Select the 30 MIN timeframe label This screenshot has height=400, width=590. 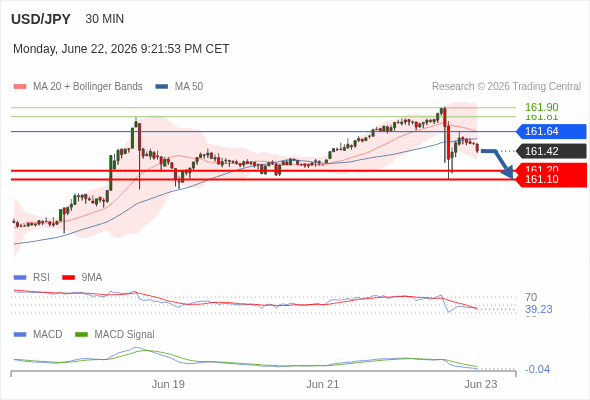(105, 19)
